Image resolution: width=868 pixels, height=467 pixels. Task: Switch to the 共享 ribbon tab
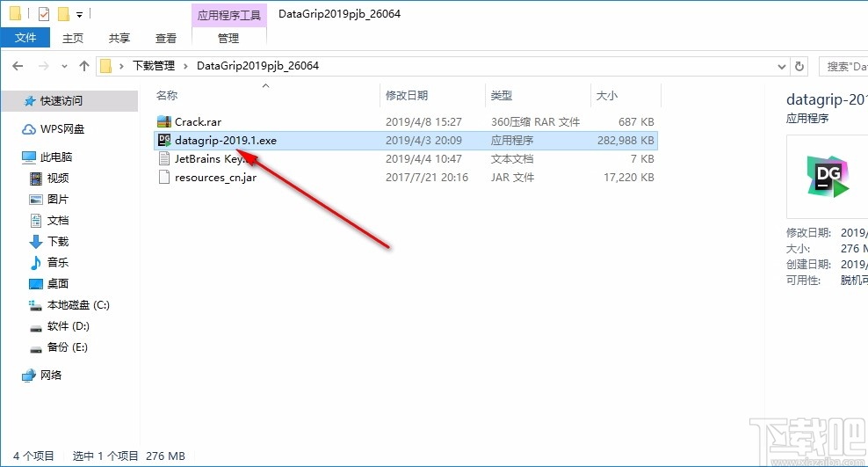tap(119, 38)
